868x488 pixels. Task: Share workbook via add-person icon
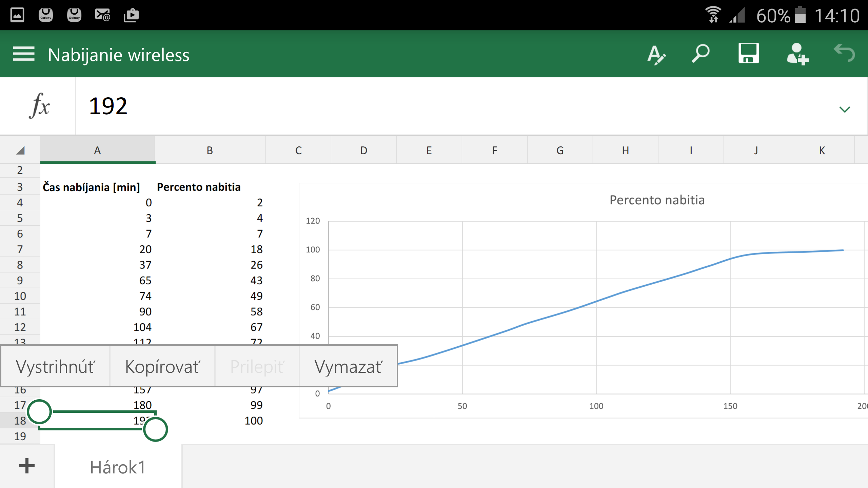tap(797, 54)
